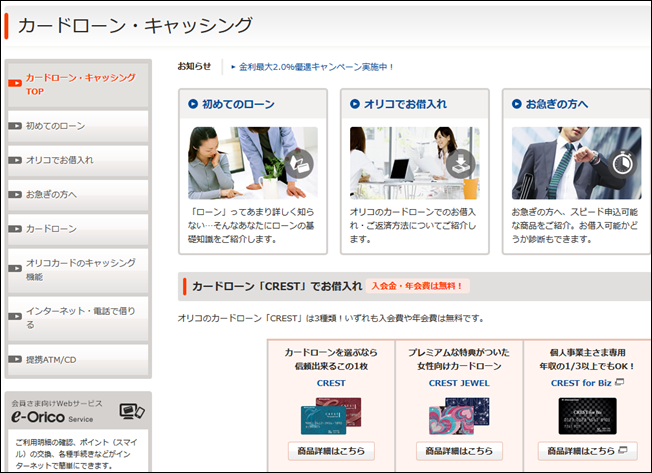Click the arrow icon beside sidebar 初めてのローン
The image size is (652, 473).
pyautogui.click(x=15, y=126)
